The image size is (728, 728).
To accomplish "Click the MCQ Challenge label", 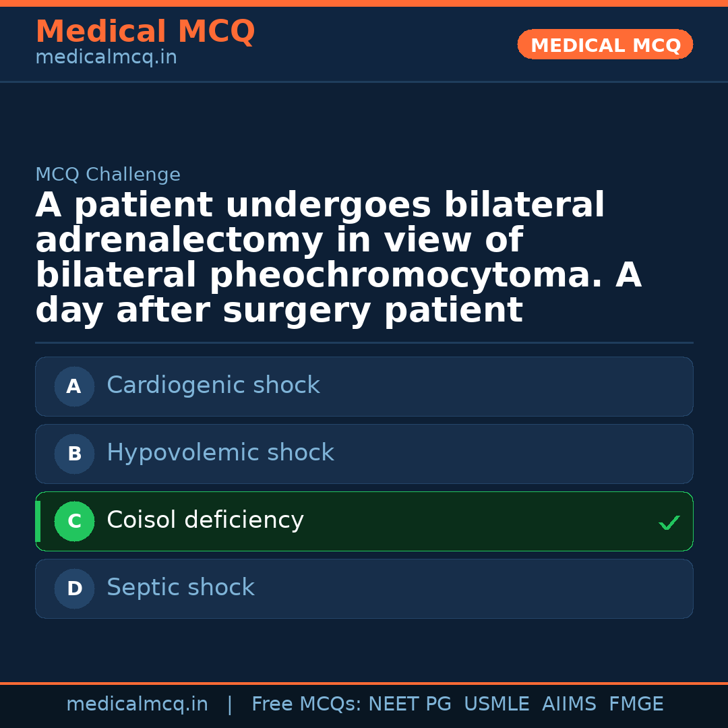I will coord(108,175).
